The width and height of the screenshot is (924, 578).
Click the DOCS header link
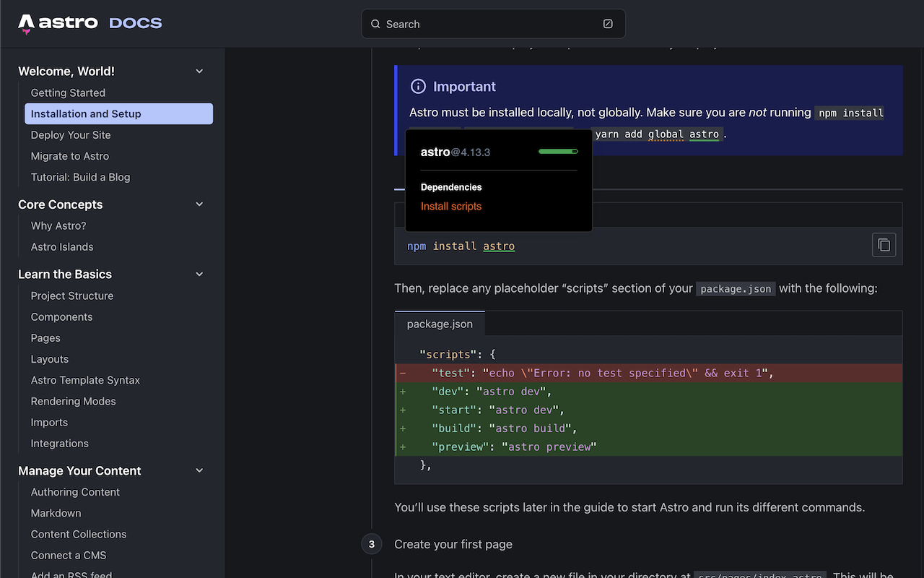click(136, 24)
